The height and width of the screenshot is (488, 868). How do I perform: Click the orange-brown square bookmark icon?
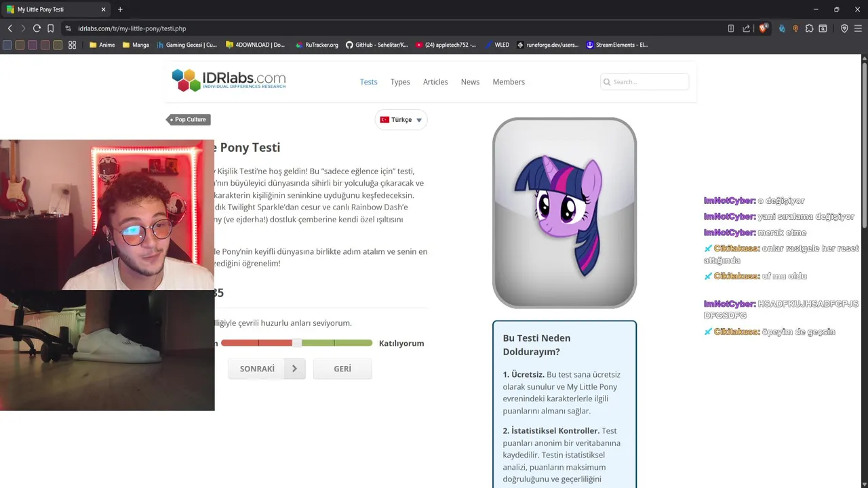[20, 45]
